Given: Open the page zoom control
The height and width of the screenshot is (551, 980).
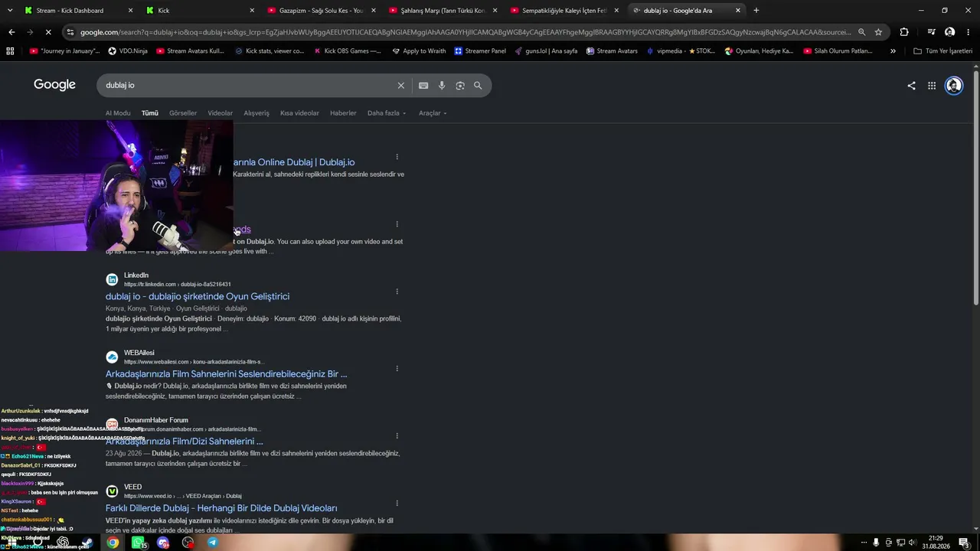Looking at the screenshot, I should [862, 32].
